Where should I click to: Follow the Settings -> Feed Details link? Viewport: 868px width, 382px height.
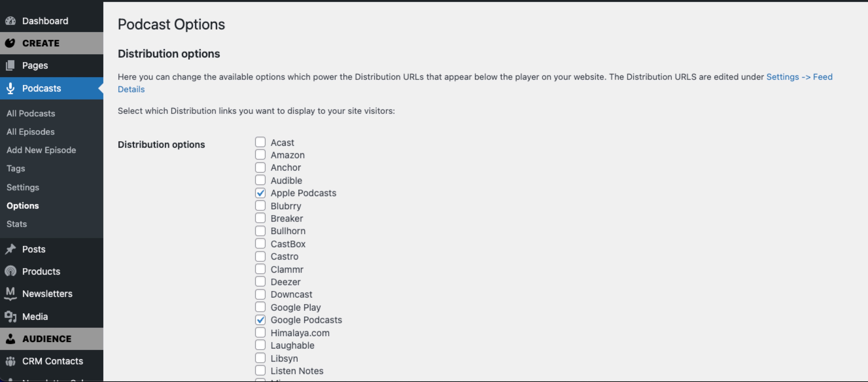click(x=799, y=77)
